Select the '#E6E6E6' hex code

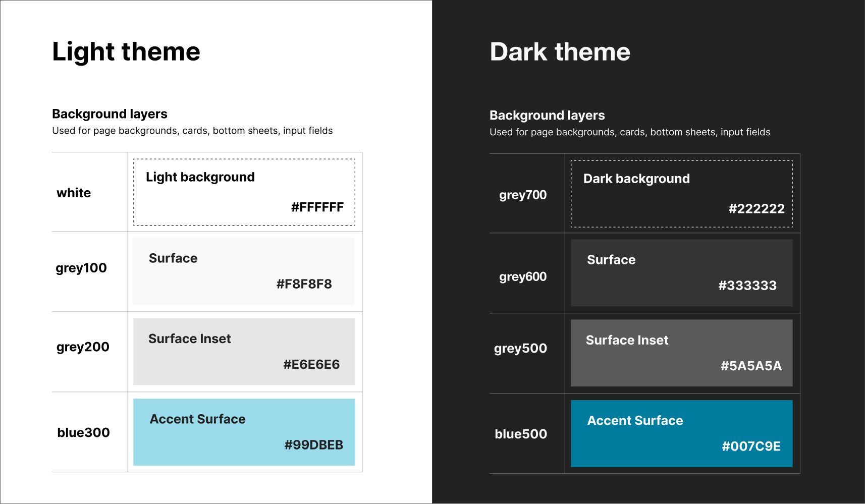click(x=311, y=364)
